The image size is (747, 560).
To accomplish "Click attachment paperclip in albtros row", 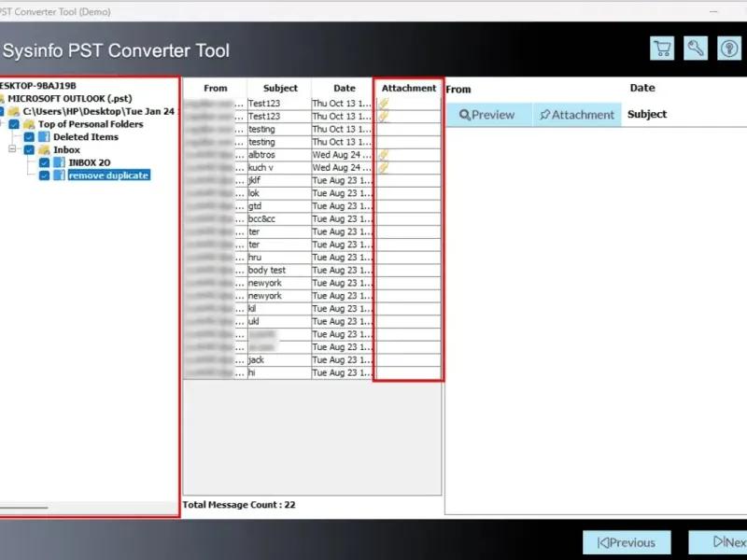I will (384, 155).
